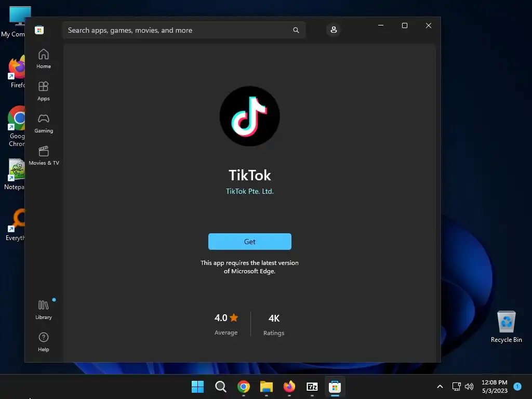Launch Google Chrome from the taskbar
This screenshot has height=399, width=532.
pos(244,387)
